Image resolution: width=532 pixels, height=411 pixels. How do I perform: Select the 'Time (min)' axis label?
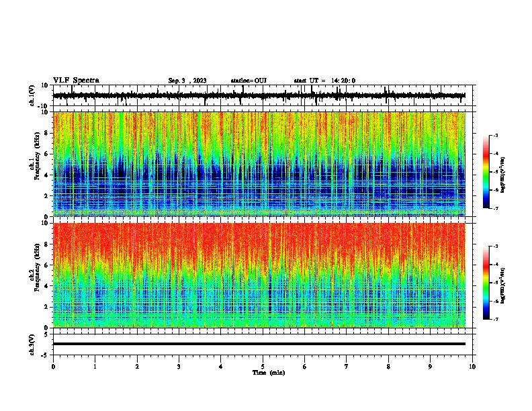[269, 373]
